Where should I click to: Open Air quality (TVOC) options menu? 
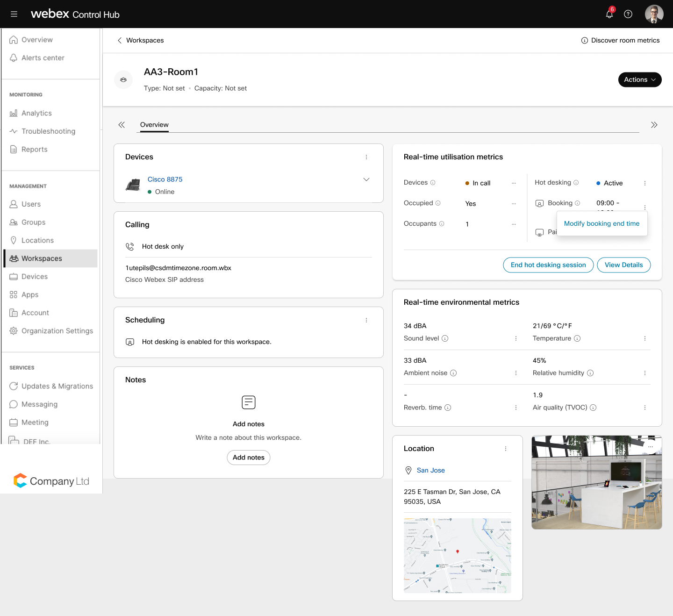[x=645, y=408]
